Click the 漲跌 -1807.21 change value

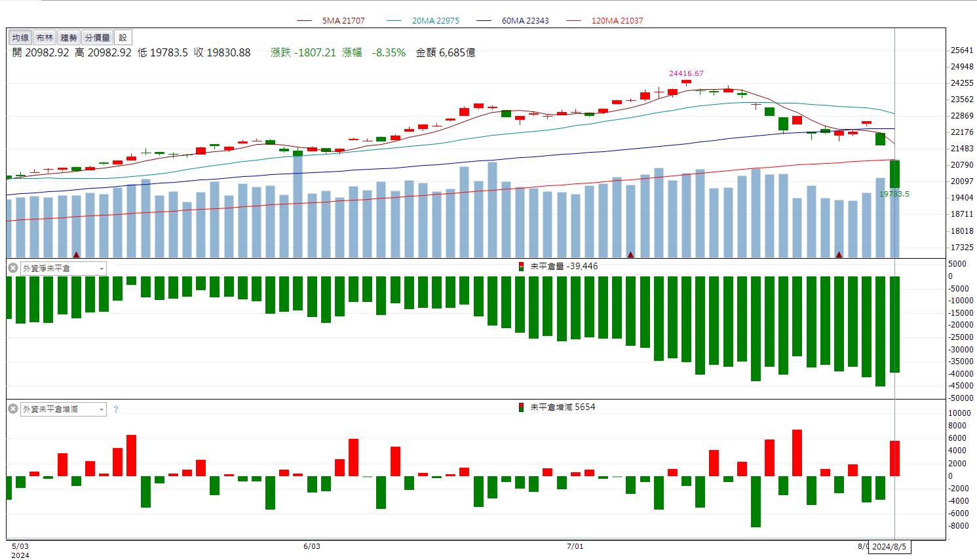click(x=303, y=52)
